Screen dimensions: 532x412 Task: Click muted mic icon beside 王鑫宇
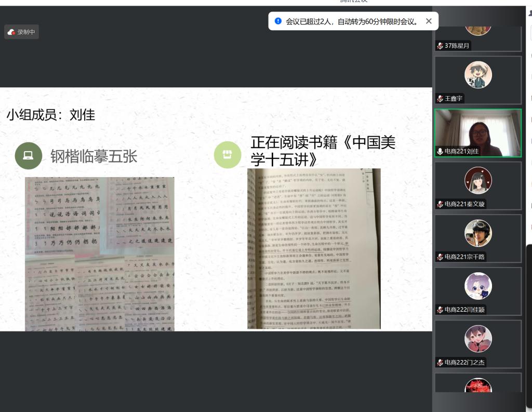click(x=440, y=98)
